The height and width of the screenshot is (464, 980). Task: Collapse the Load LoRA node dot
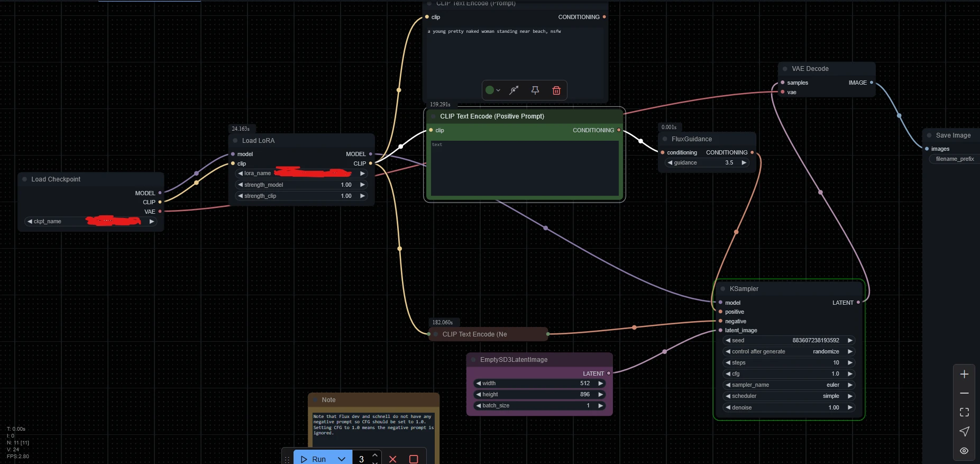(235, 141)
